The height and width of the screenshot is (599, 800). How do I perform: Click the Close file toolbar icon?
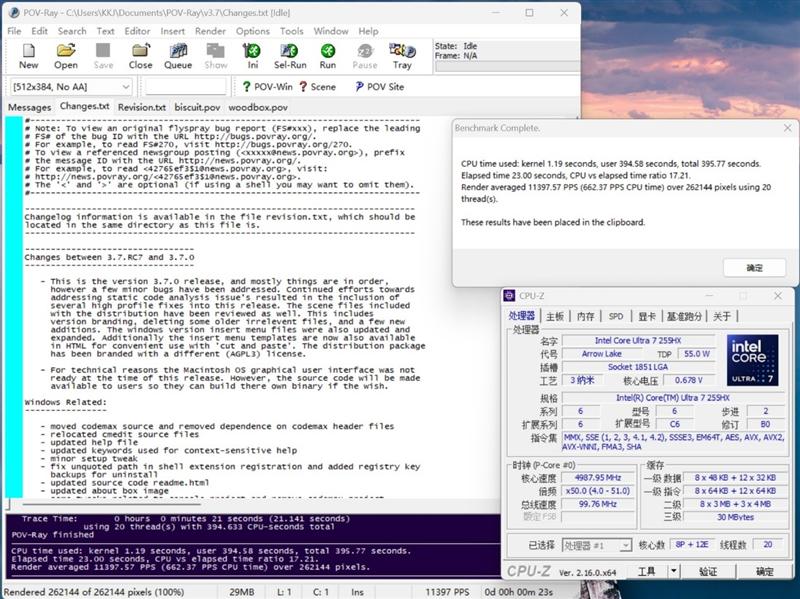[x=141, y=54]
